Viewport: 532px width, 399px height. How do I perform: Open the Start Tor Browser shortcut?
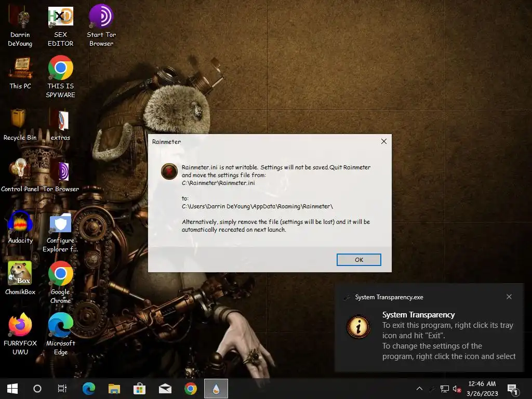tap(101, 25)
